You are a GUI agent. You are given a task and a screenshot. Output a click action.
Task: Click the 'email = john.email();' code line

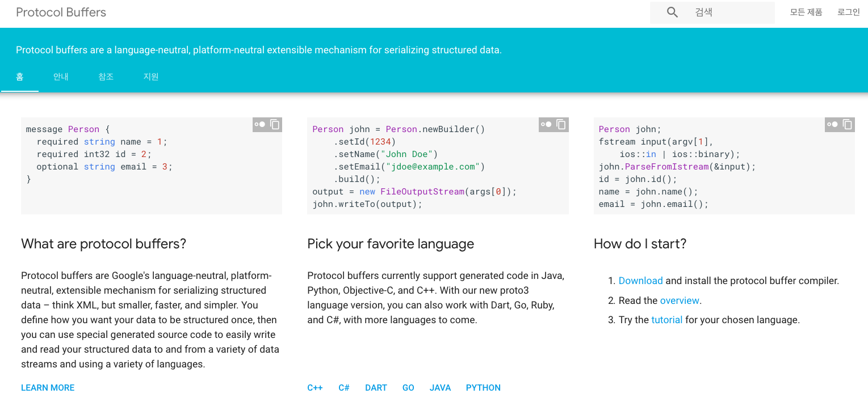point(653,204)
